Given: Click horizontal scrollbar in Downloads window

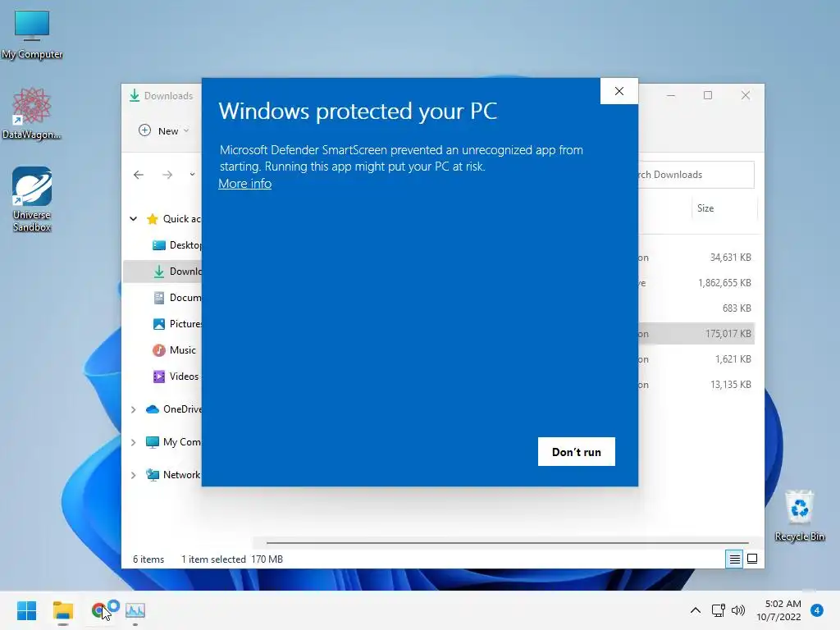Looking at the screenshot, I should point(507,543).
